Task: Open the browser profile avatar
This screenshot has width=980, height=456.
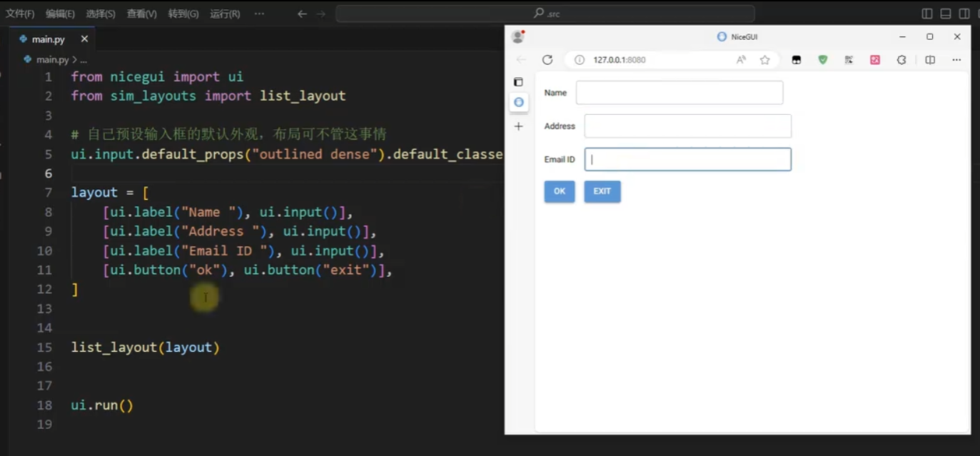Action: coord(518,36)
